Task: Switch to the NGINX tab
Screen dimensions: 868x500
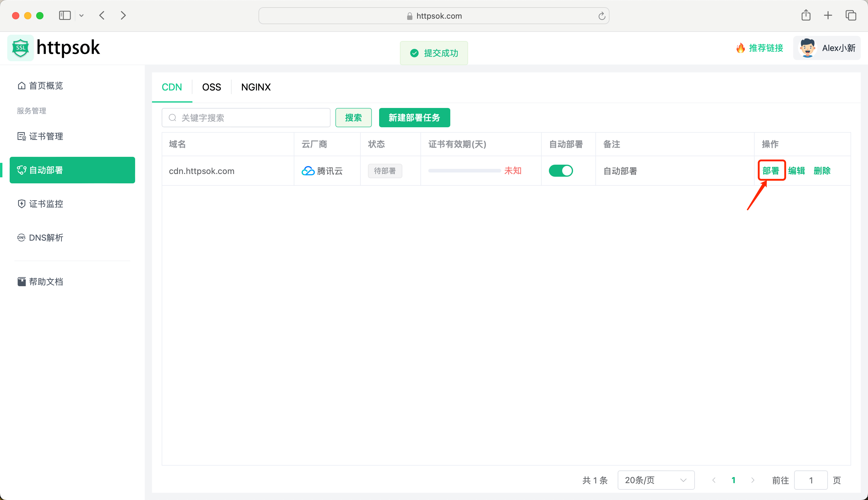Action: (256, 87)
